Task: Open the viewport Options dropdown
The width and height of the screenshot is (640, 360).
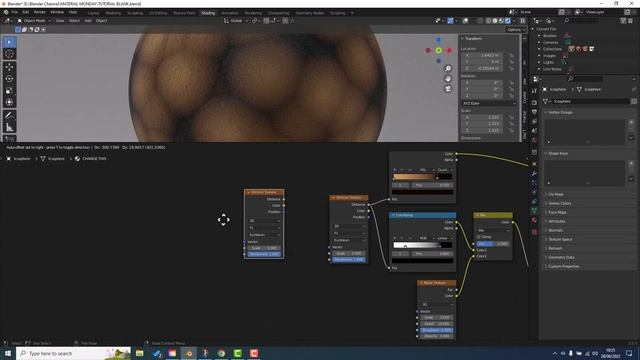Action: coord(516,29)
